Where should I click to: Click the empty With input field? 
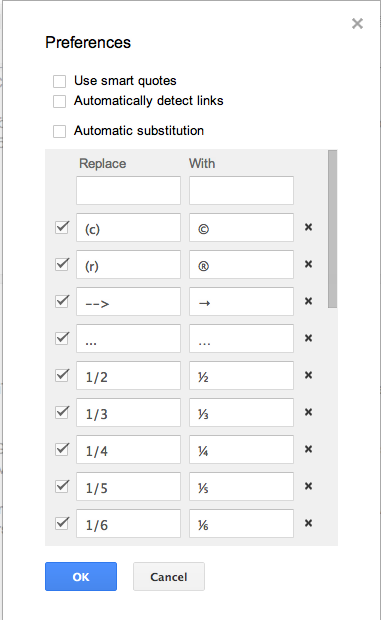(241, 191)
